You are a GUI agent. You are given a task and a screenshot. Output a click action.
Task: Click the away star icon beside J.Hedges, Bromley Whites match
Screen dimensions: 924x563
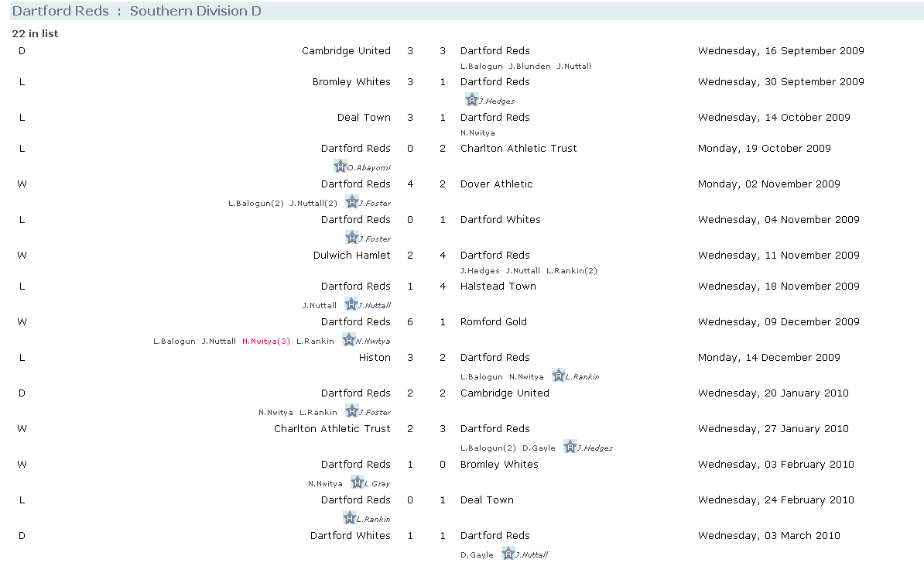point(471,100)
